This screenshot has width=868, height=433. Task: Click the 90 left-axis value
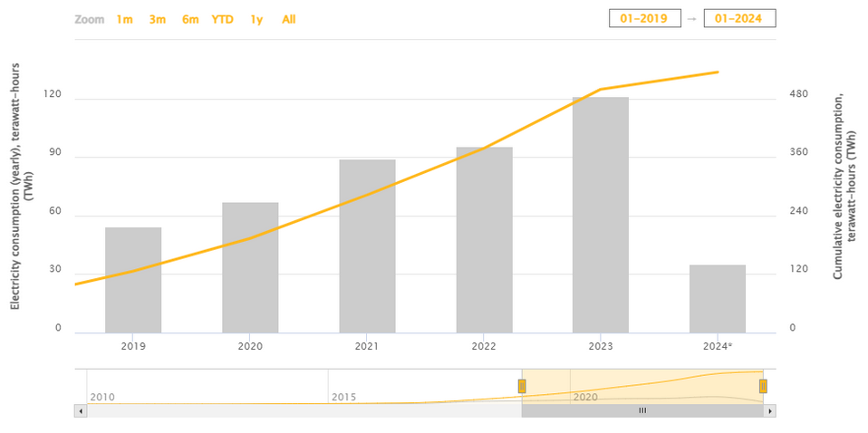pyautogui.click(x=56, y=153)
